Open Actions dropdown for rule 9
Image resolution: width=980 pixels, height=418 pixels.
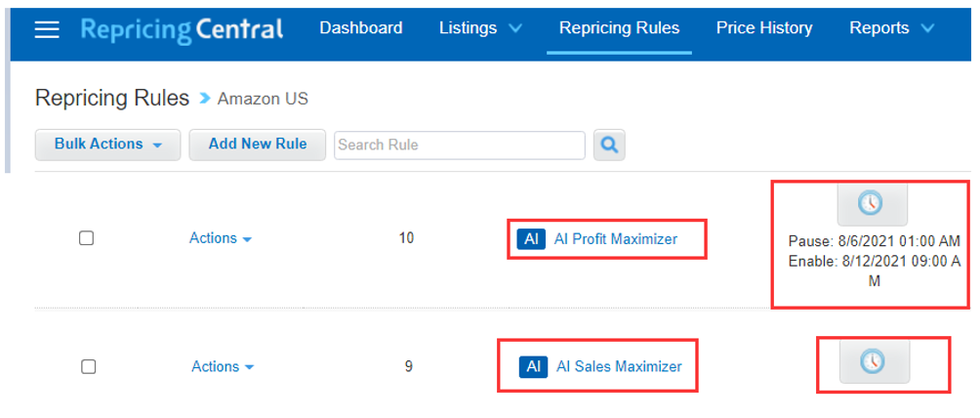click(x=223, y=366)
